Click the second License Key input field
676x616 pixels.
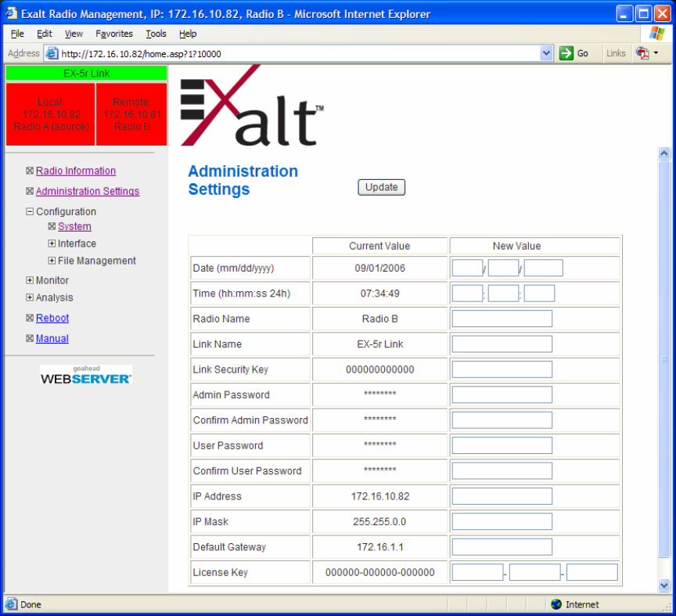pos(534,572)
